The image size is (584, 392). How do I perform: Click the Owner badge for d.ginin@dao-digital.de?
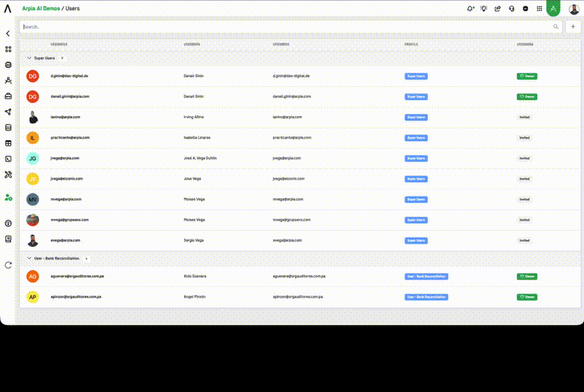pos(526,76)
